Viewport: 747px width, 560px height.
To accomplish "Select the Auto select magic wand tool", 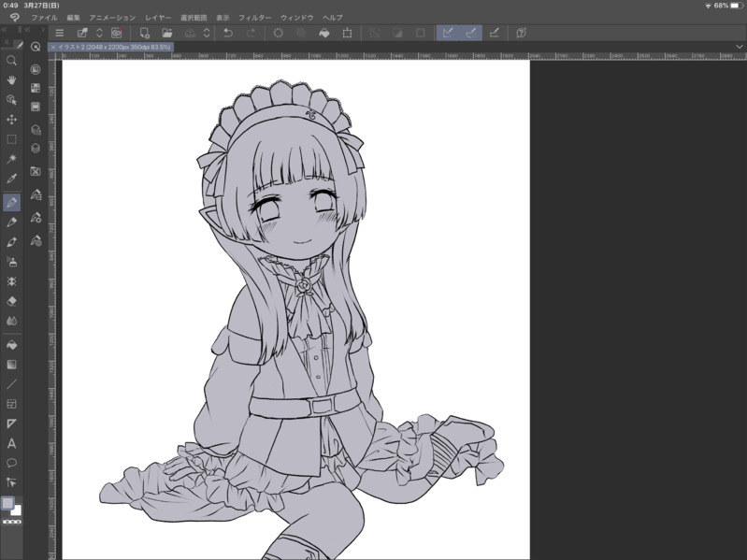I will coord(11,159).
